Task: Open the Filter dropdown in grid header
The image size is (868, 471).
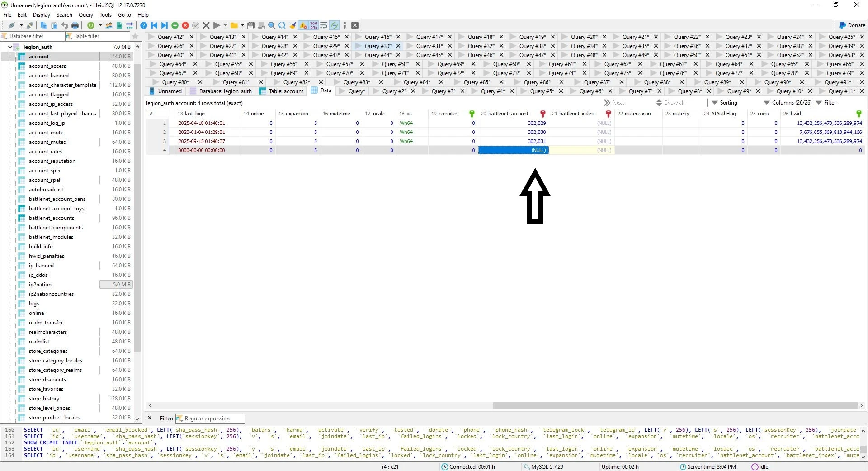Action: coord(826,103)
